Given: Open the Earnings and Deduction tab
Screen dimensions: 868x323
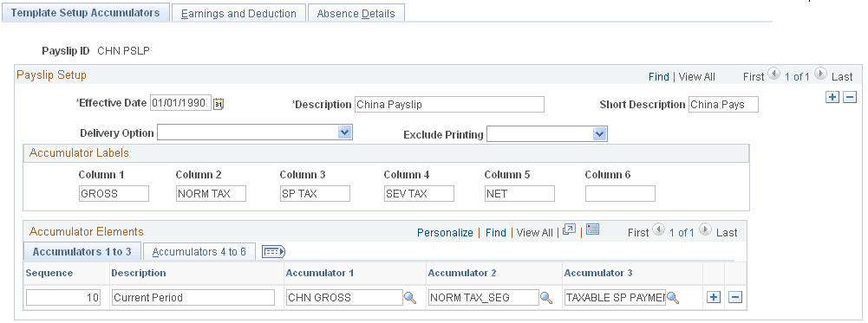Looking at the screenshot, I should (x=238, y=13).
